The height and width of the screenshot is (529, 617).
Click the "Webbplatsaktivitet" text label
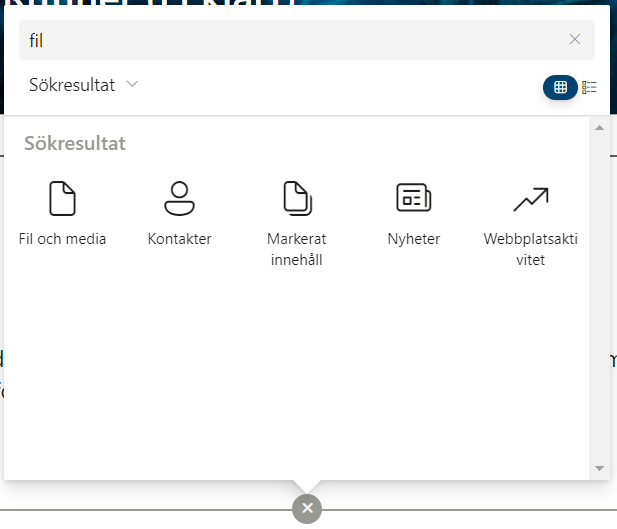click(x=530, y=250)
